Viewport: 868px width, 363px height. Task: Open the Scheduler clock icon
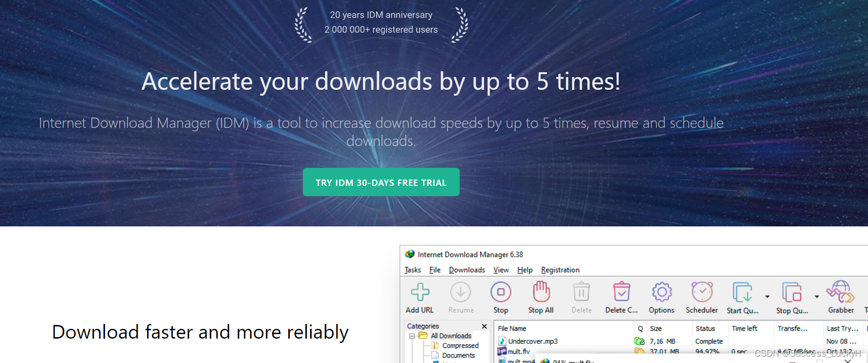(x=702, y=292)
